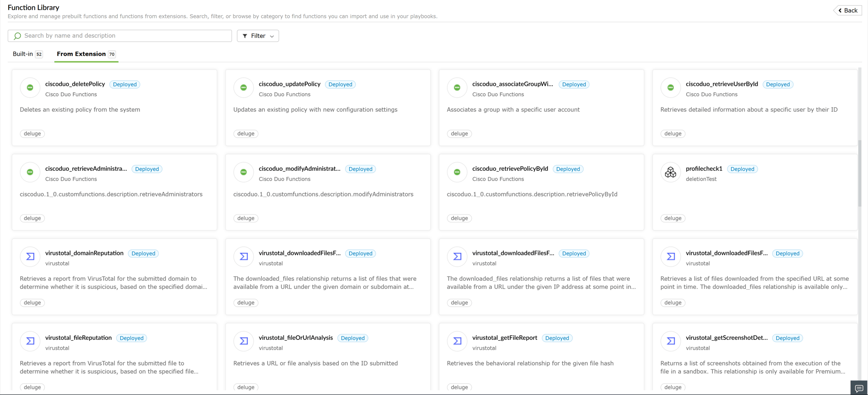Click the deluge tag on ciscoduo_retrievePolicyById
Screen dimensions: 868x395
coord(459,218)
